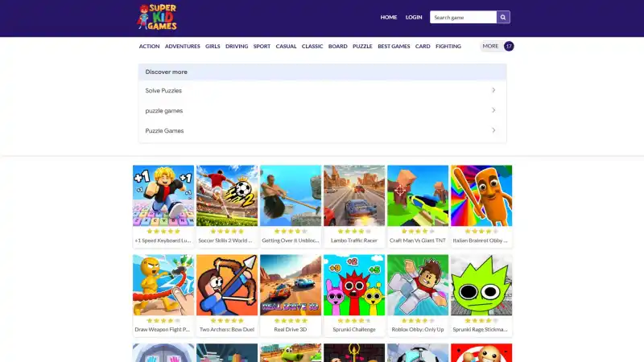Click the Draw Weapon Fight title text
Screen dimensions: 644x362
tap(163, 330)
